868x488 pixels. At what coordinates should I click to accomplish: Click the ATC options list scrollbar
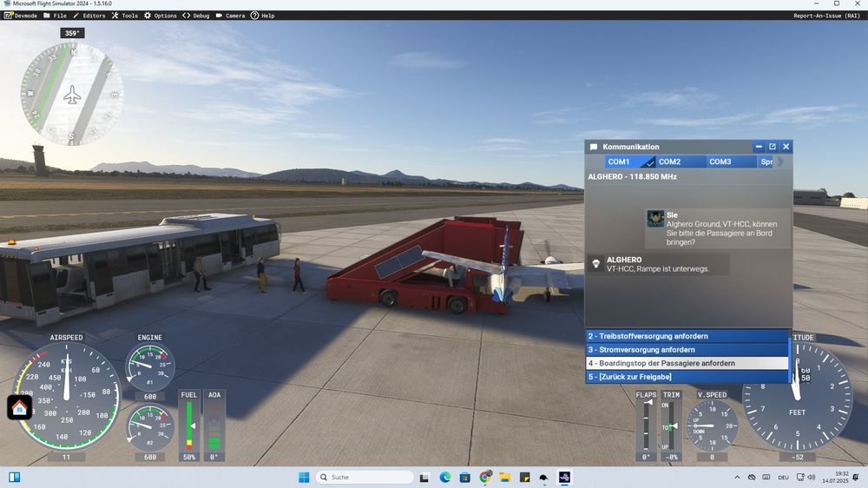tap(790, 356)
